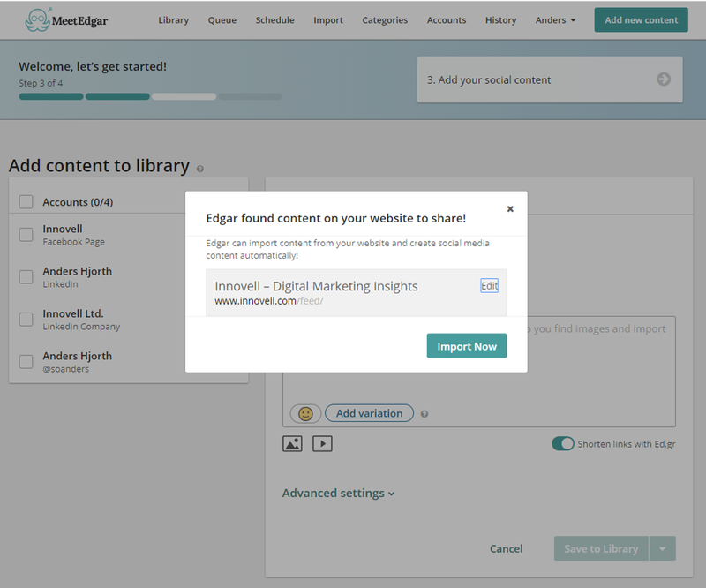This screenshot has width=706, height=588.
Task: Click the second onboarding progress bar segment
Action: pyautogui.click(x=117, y=96)
